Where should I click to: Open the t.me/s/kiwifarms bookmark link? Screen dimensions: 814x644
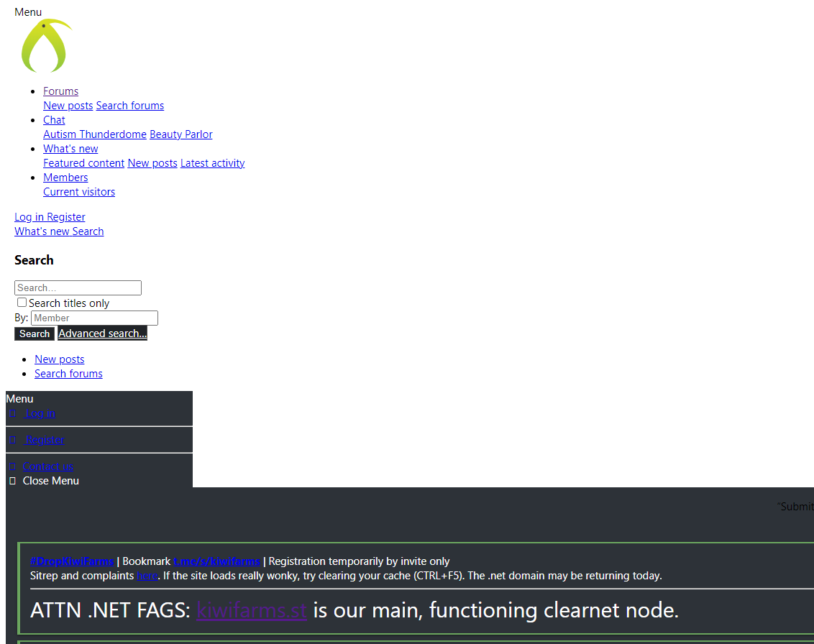(216, 561)
